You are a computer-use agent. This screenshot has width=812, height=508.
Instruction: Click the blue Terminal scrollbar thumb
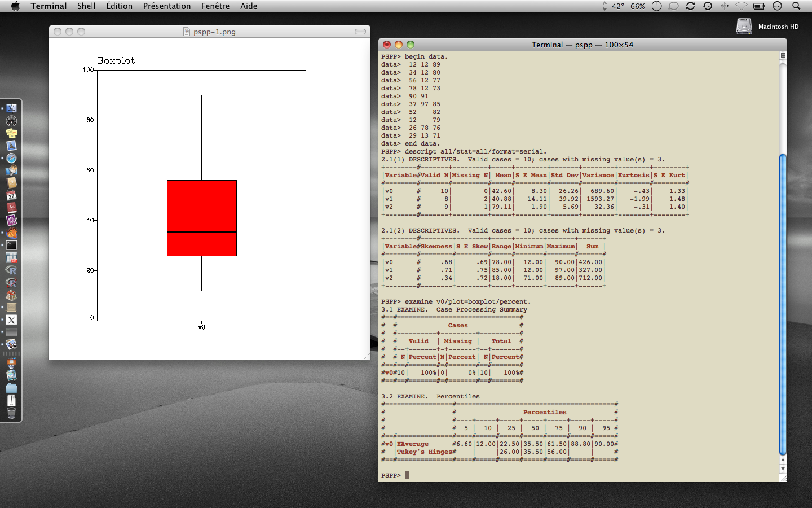pyautogui.click(x=783, y=305)
